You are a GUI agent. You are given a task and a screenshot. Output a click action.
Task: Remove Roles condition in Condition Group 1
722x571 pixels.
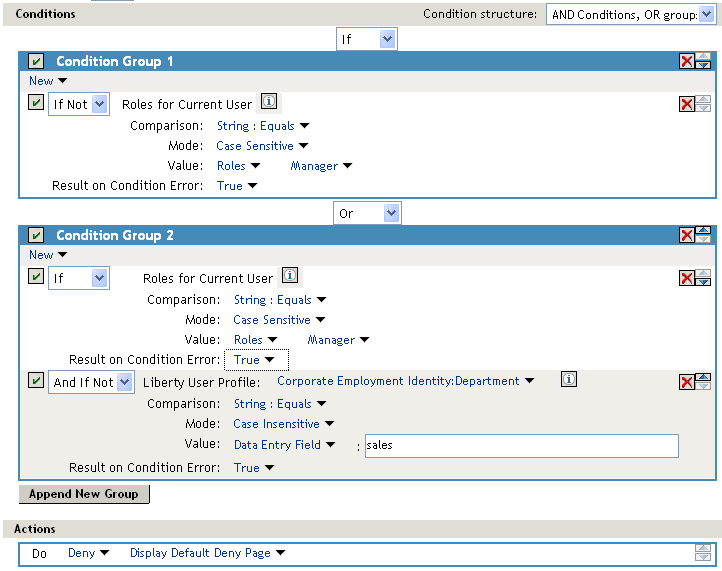point(687,105)
